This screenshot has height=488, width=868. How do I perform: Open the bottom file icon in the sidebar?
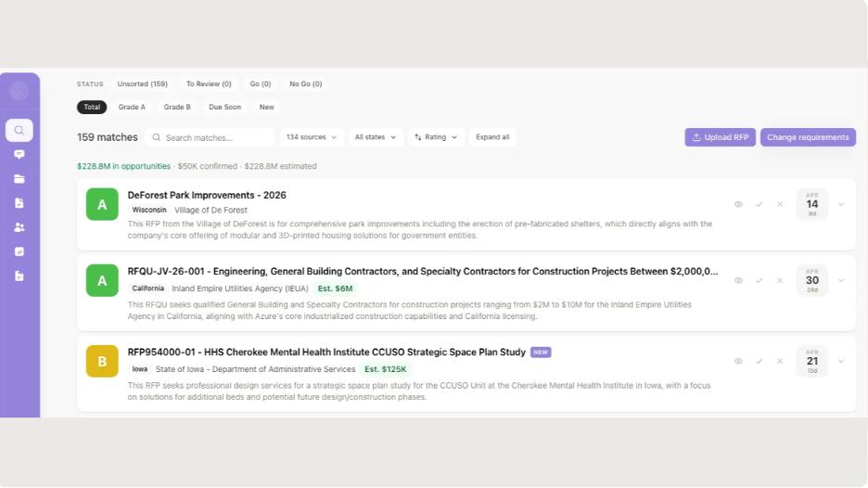[19, 276]
